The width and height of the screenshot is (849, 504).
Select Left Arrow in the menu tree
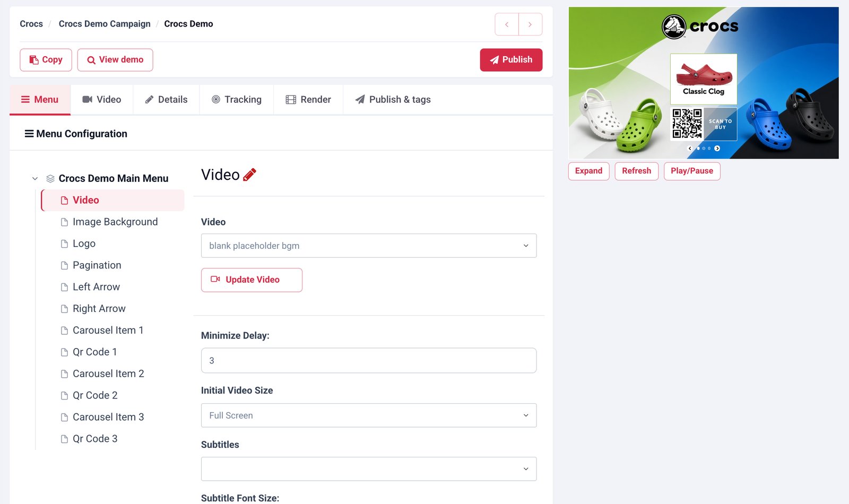point(96,288)
